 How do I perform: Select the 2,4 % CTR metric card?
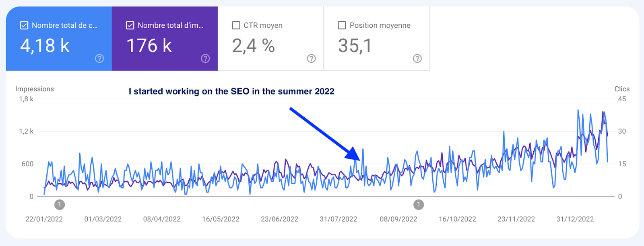pyautogui.click(x=270, y=39)
